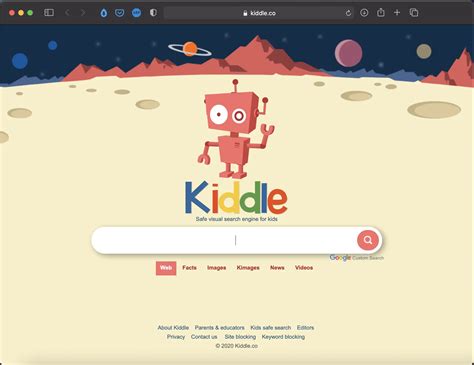Viewport: 474px width, 365px height.
Task: Open the blue speech bubble extension
Action: pos(136,13)
